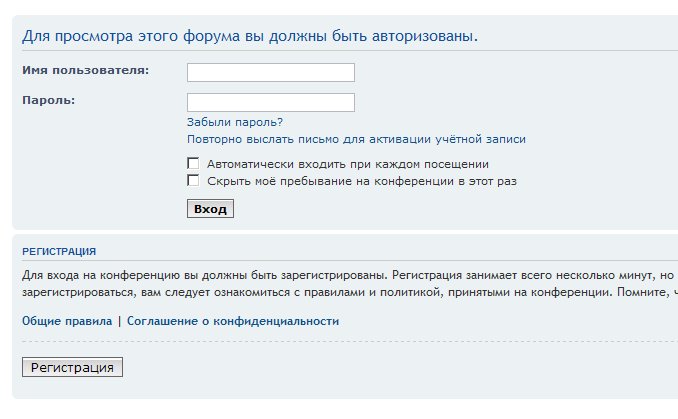Click the РЕГИСТРАЦИЯ section heading
The width and height of the screenshot is (678, 419).
coord(59,251)
